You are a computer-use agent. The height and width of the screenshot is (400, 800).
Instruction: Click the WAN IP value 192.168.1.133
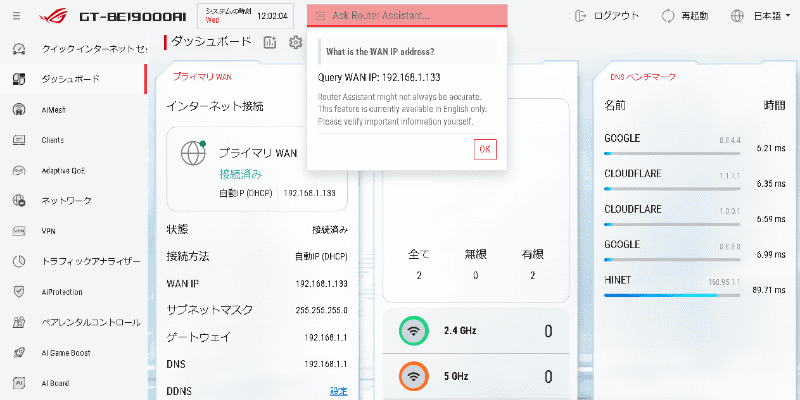[x=321, y=283]
